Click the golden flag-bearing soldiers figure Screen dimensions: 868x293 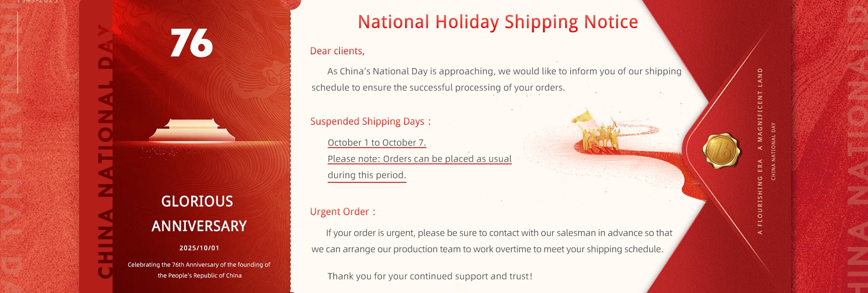point(598,132)
